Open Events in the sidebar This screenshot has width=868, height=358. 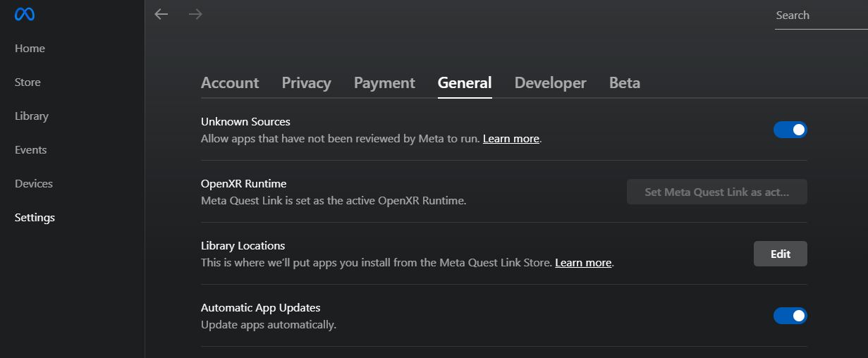30,150
